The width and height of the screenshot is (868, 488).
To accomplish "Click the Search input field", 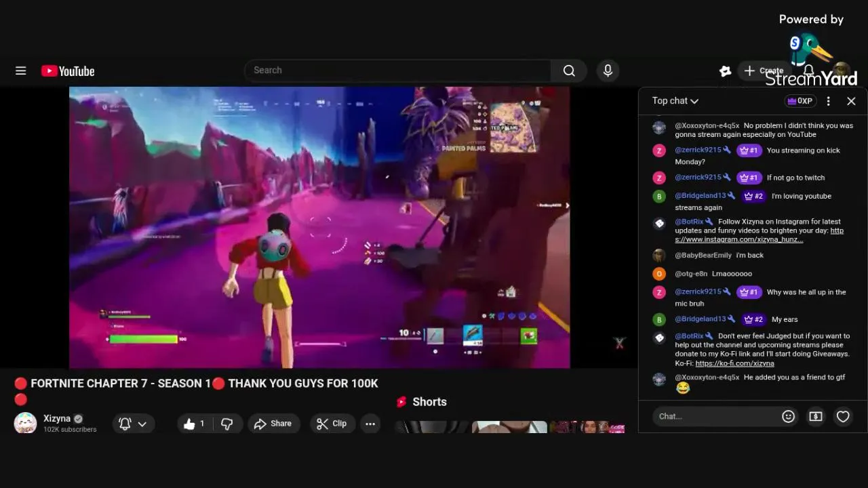I will [x=397, y=70].
